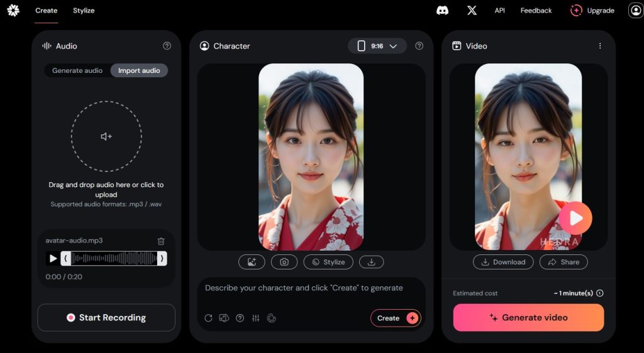Click the Download video button
644x353 pixels.
coord(503,262)
